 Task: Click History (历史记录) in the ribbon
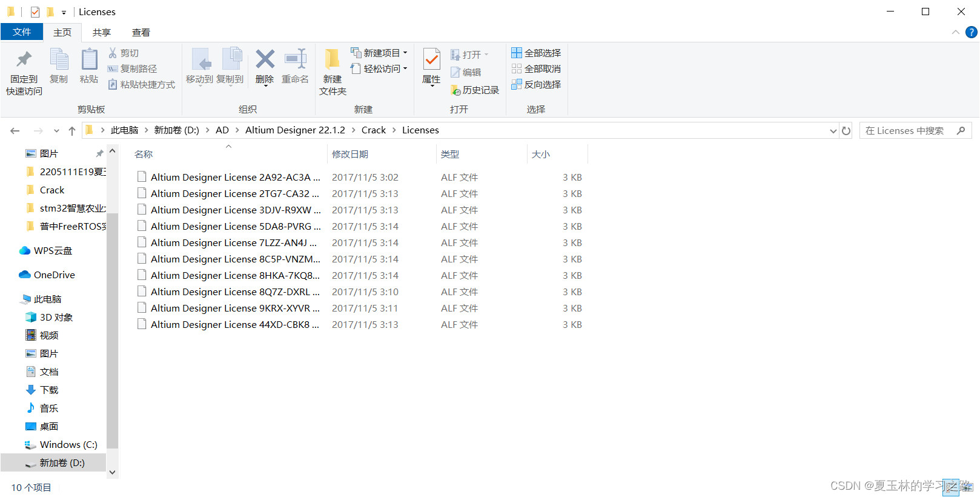(475, 90)
